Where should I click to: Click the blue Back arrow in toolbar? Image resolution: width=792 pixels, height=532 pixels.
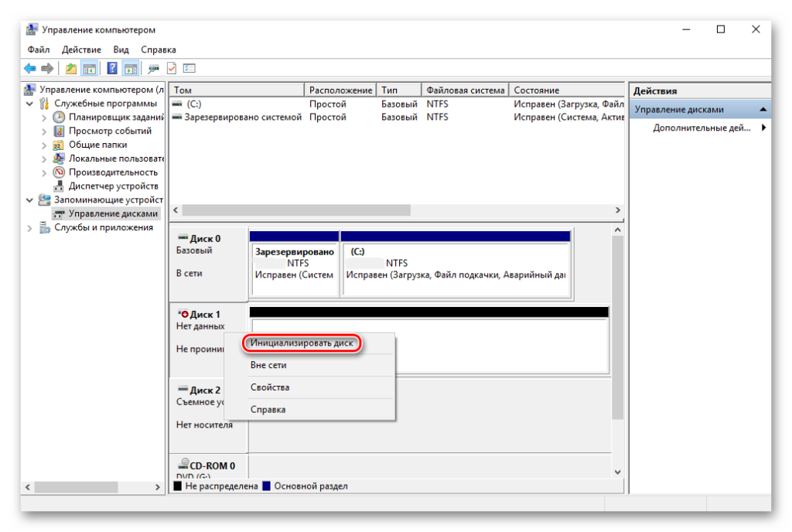(30, 68)
